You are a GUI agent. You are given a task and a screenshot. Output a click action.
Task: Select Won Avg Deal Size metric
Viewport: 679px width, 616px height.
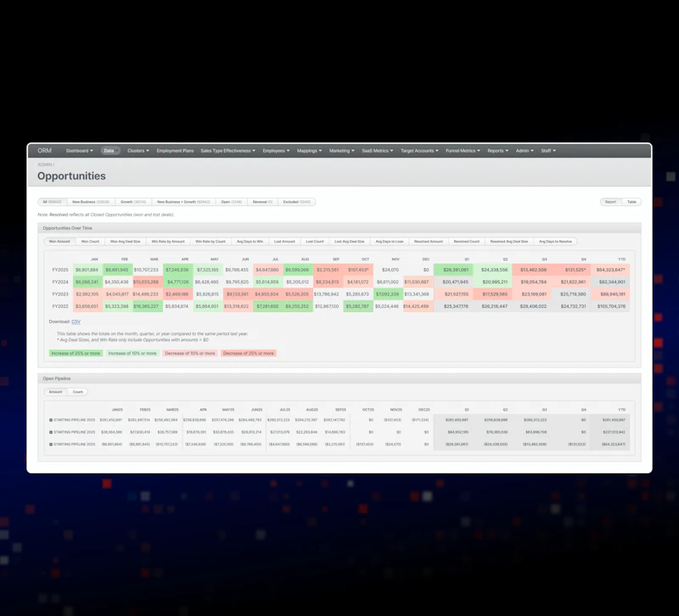(x=125, y=242)
